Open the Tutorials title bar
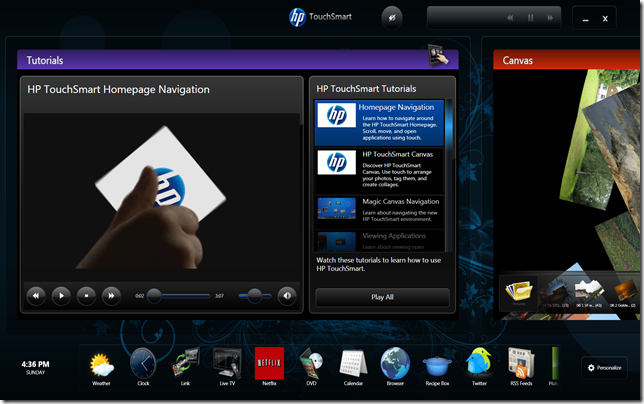 coord(238,60)
